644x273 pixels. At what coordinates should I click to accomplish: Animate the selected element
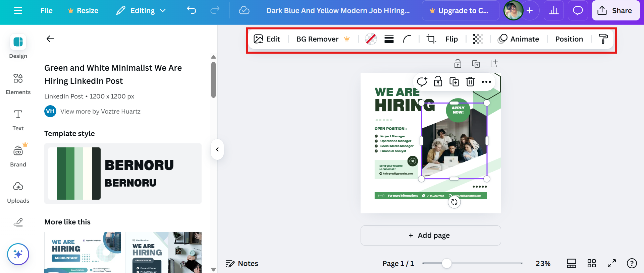coord(519,39)
